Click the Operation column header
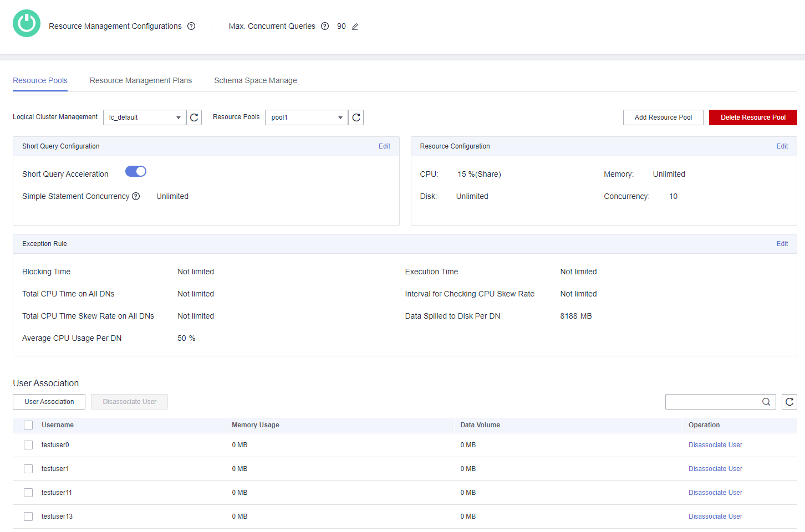The height and width of the screenshot is (532, 805). [x=704, y=425]
